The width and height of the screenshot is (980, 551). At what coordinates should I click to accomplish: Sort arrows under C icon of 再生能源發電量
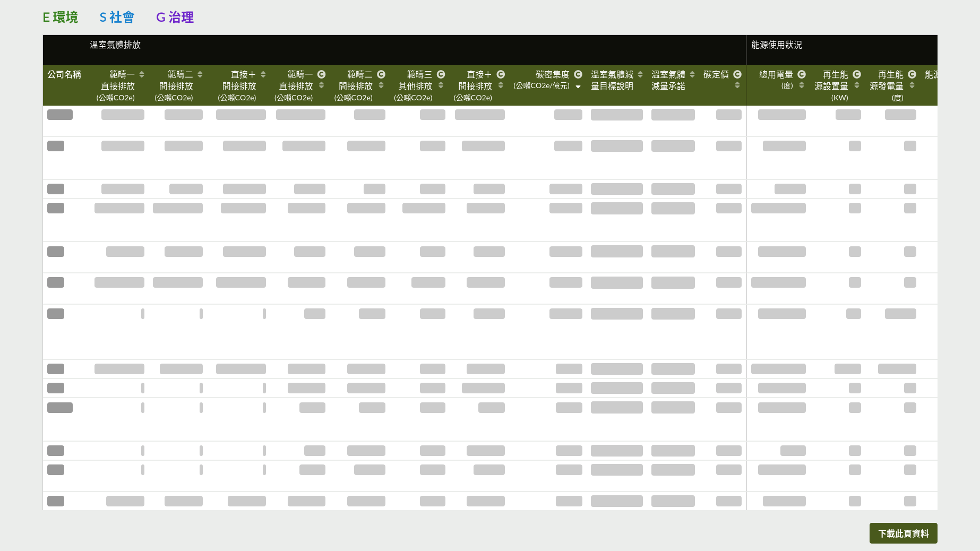(912, 85)
